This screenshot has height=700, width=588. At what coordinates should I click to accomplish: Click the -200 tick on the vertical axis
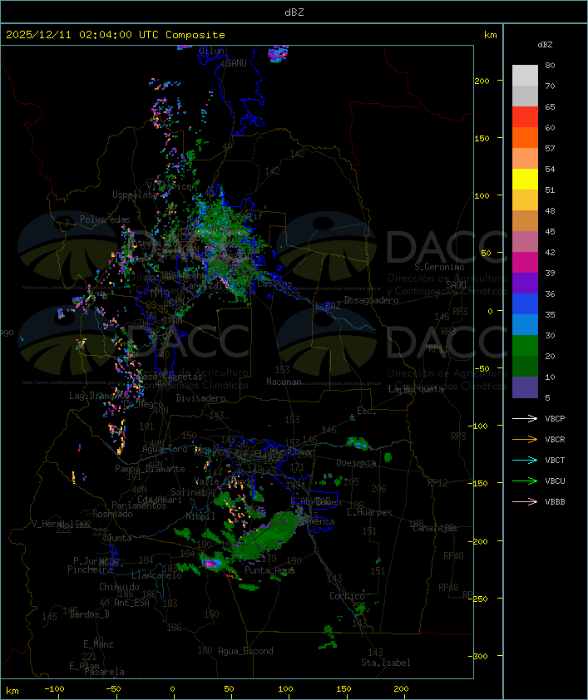pyautogui.click(x=480, y=541)
